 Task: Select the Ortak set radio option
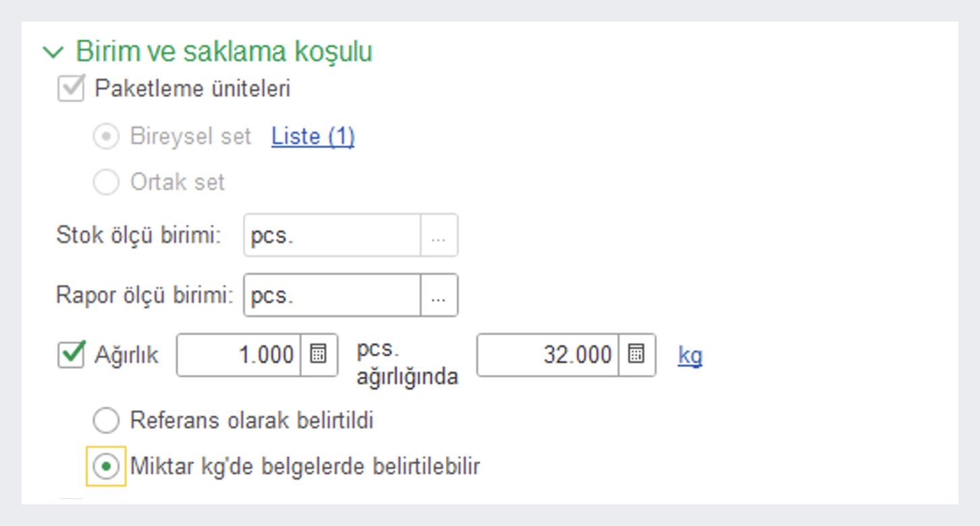[x=106, y=182]
